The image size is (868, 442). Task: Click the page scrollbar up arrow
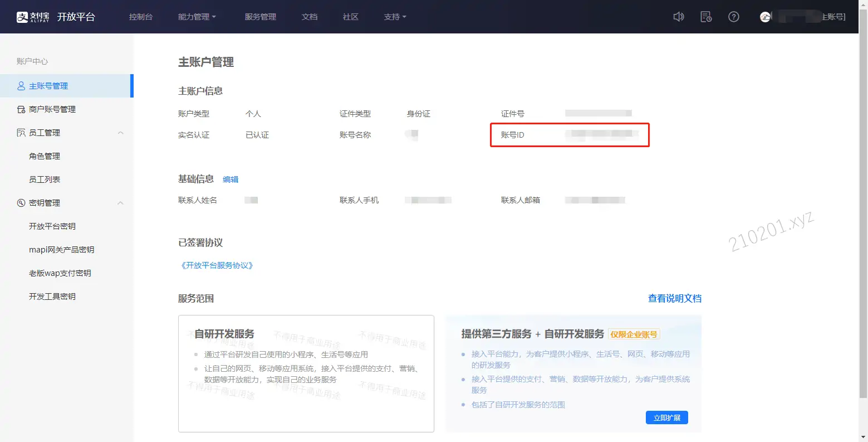coord(863,4)
